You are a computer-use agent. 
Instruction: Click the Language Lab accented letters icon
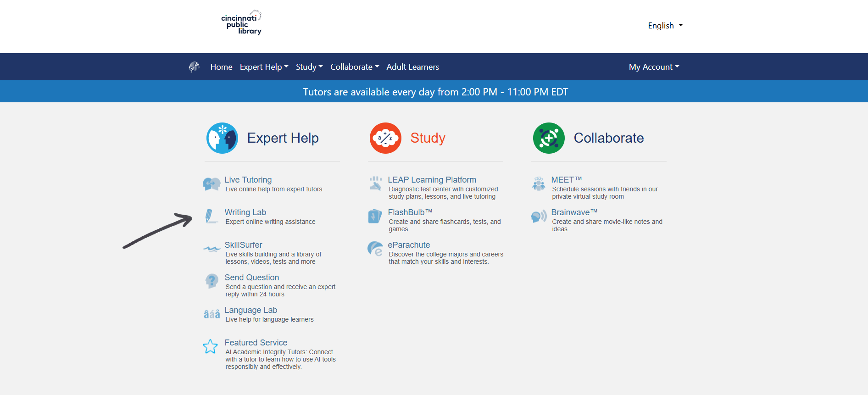tap(211, 314)
